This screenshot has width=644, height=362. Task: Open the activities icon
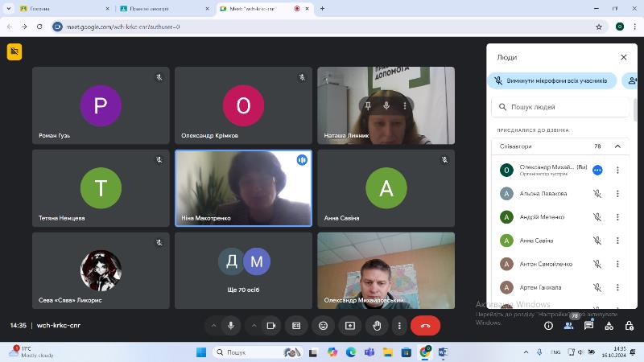click(x=609, y=326)
